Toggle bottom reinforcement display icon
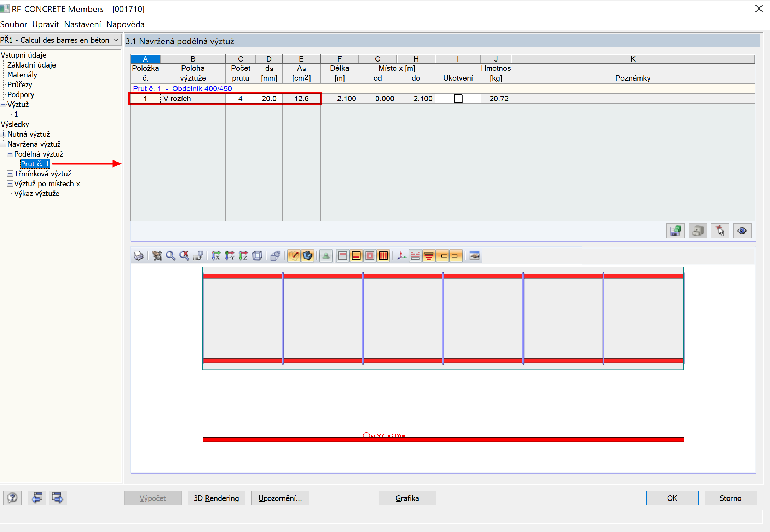The image size is (770, 532). (356, 256)
